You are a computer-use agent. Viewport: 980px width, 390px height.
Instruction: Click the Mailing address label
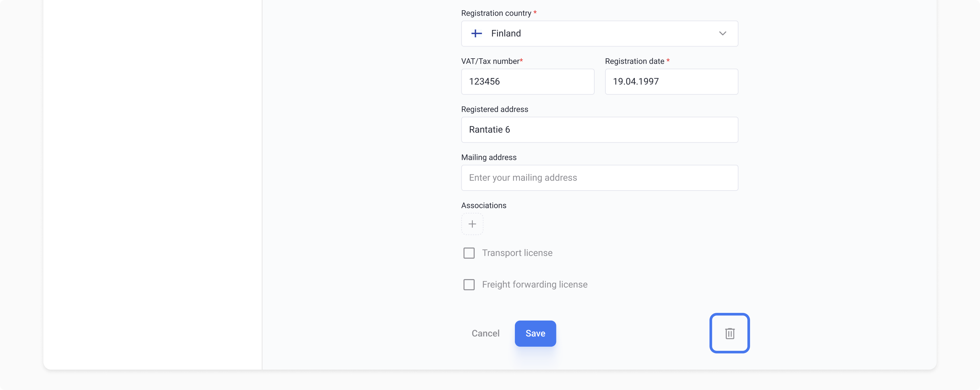(x=488, y=157)
